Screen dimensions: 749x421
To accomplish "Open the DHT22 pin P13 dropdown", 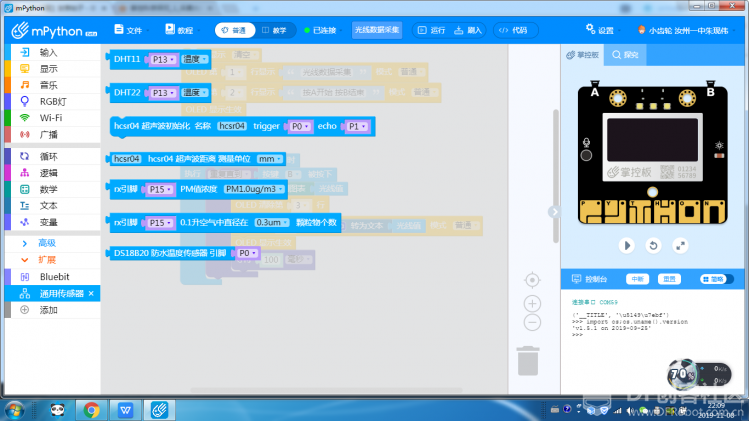I will click(x=162, y=93).
